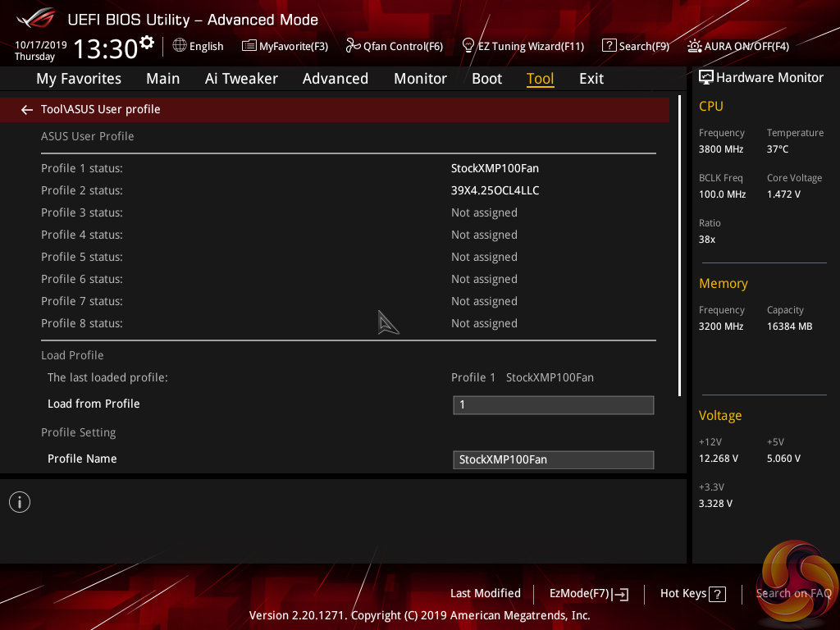Image resolution: width=840 pixels, height=630 pixels.
Task: Click the info circle icon
Action: pyautogui.click(x=20, y=502)
